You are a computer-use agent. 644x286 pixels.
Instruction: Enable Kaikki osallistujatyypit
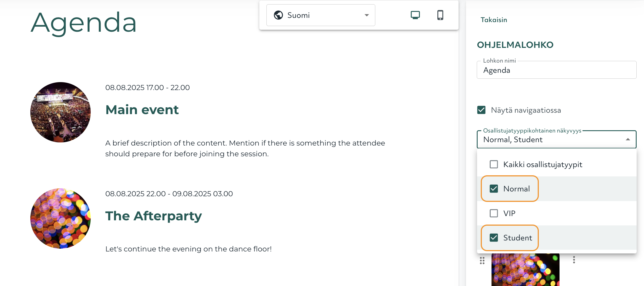coord(493,164)
